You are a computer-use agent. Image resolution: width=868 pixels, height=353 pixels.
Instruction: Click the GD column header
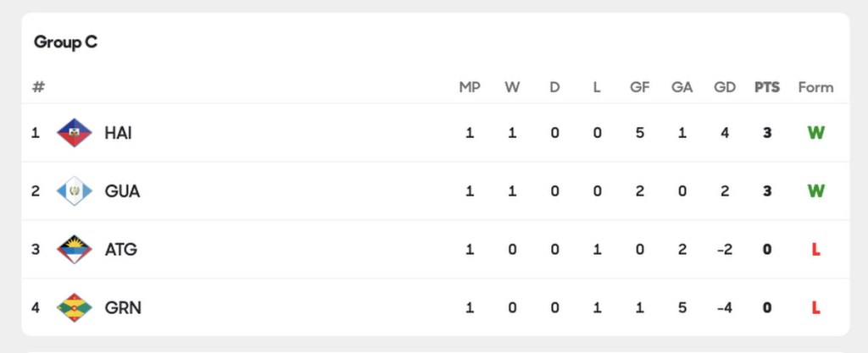[x=725, y=87]
